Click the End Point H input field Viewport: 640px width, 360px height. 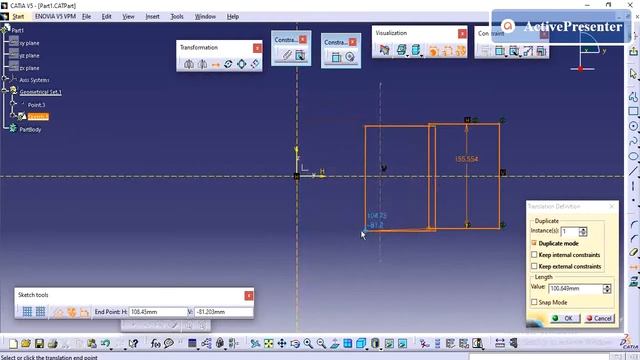tap(158, 312)
